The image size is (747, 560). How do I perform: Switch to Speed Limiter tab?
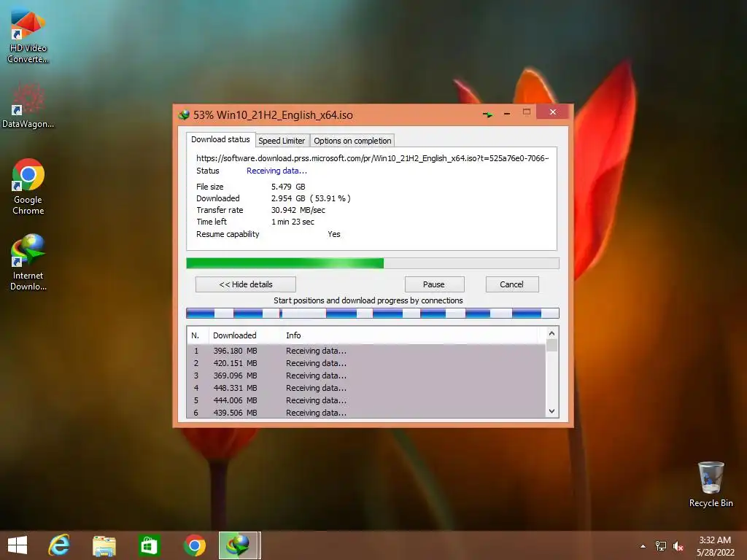pyautogui.click(x=282, y=141)
